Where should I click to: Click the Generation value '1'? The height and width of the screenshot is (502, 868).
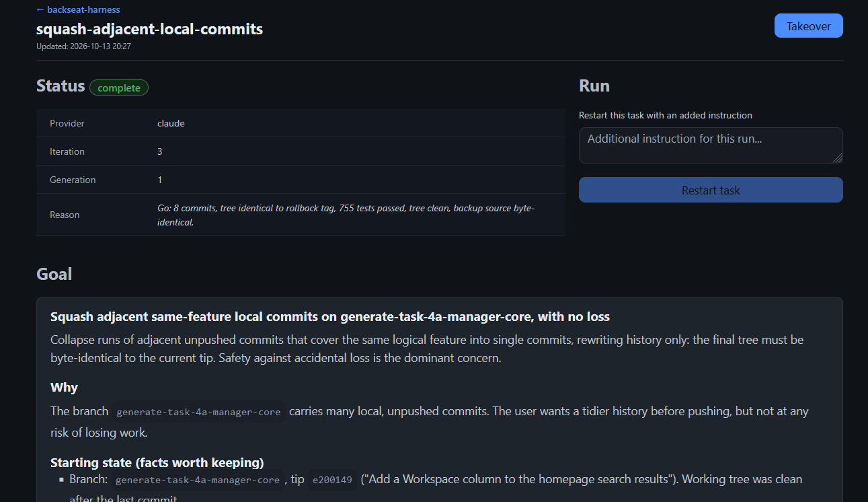pos(160,180)
